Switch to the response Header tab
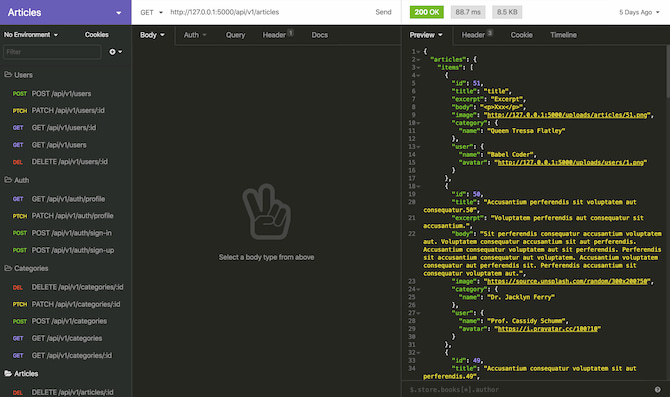This screenshot has height=397, width=670. coord(477,35)
